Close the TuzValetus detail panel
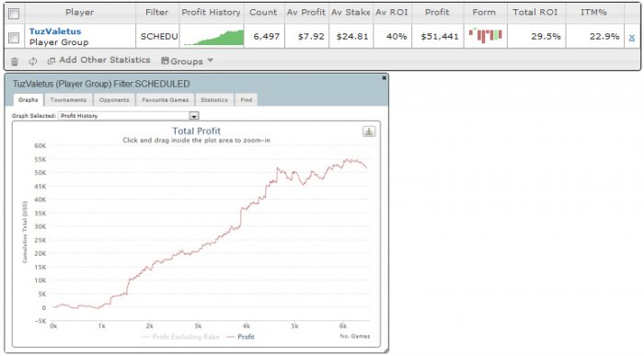The width and height of the screenshot is (644, 356). (x=384, y=77)
